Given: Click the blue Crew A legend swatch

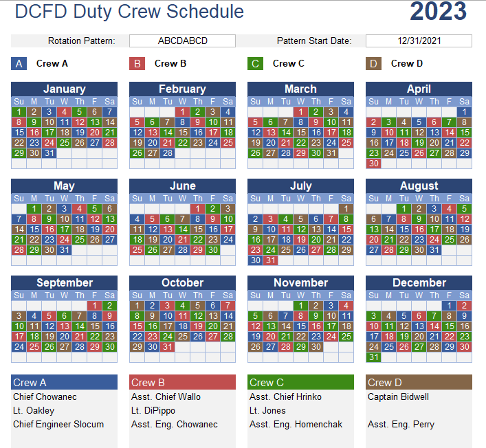Looking at the screenshot, I should (x=19, y=63).
